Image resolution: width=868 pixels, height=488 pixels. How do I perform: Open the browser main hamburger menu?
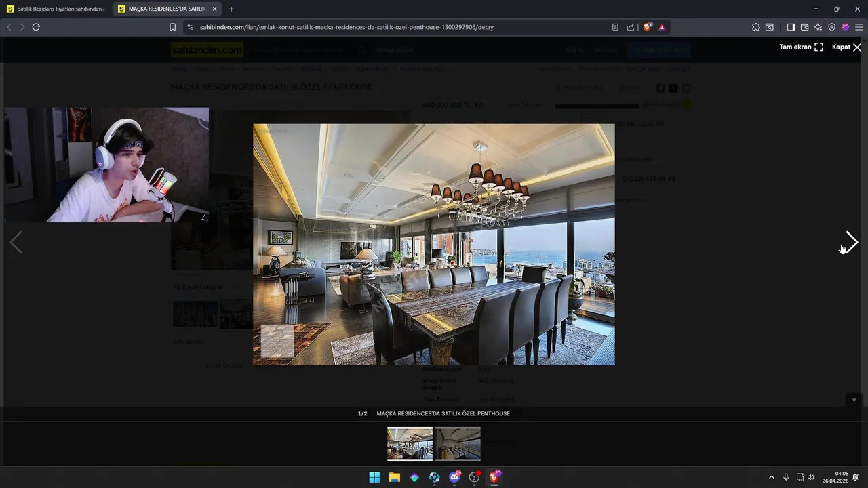[x=859, y=27]
